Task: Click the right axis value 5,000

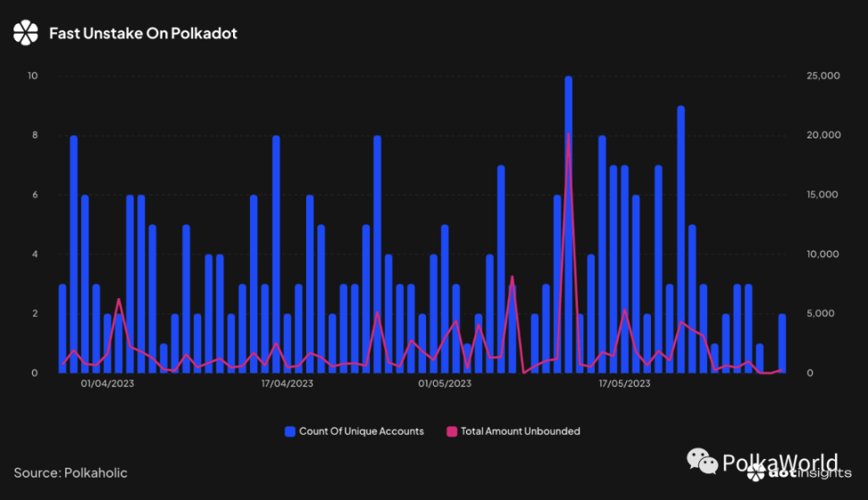Action: pos(821,313)
